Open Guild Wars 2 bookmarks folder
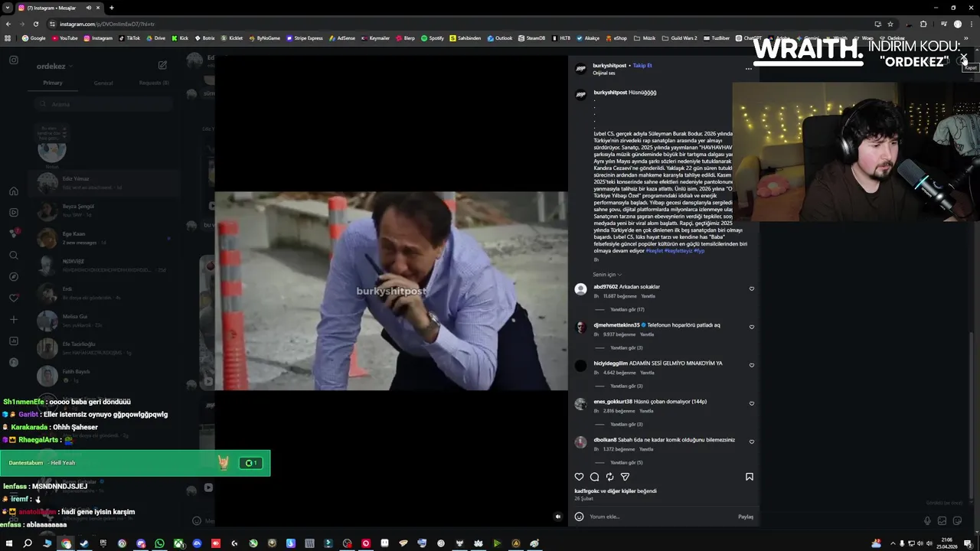 (680, 37)
